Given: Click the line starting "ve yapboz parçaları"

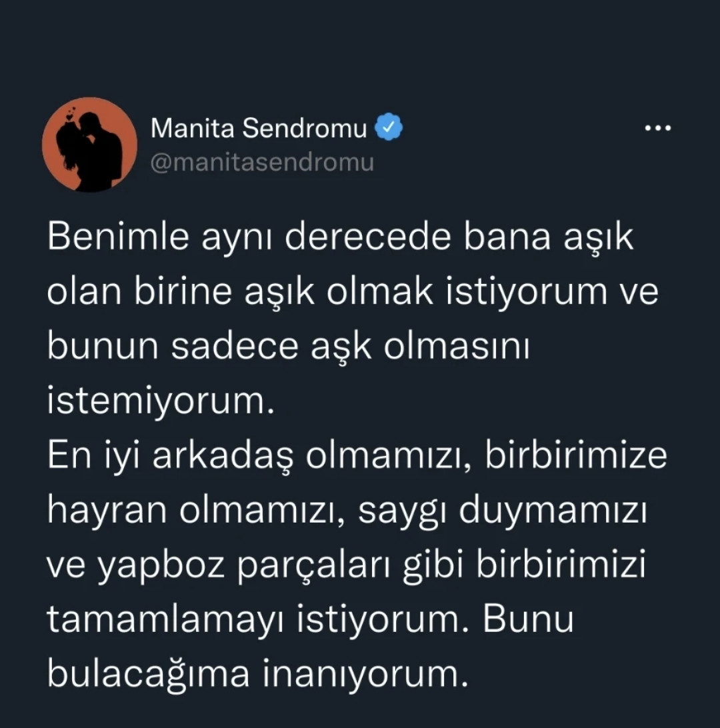Looking at the screenshot, I should tap(347, 567).
